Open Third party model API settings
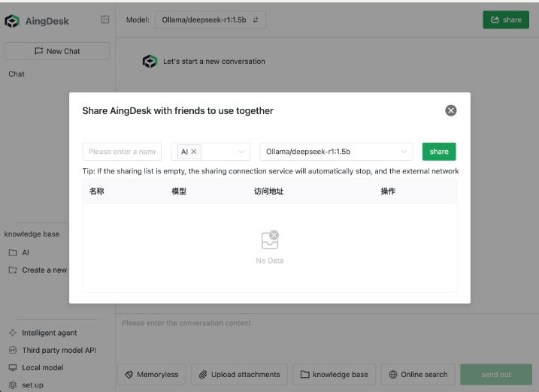 (58, 350)
